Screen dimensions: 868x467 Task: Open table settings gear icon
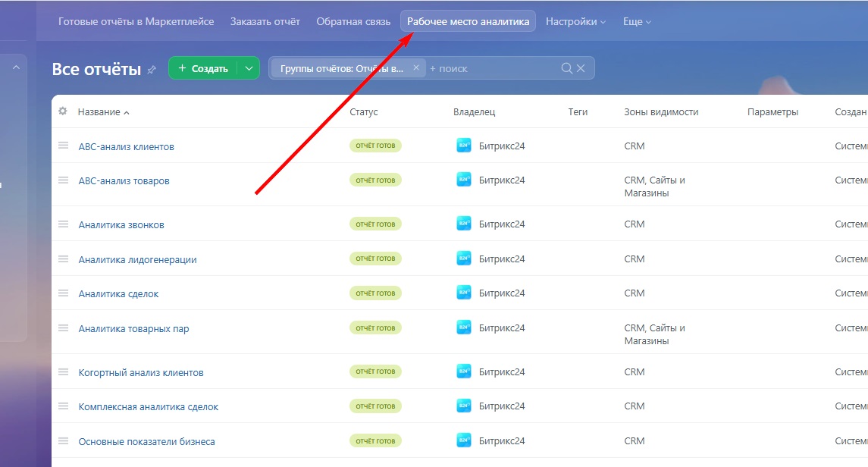coord(63,111)
